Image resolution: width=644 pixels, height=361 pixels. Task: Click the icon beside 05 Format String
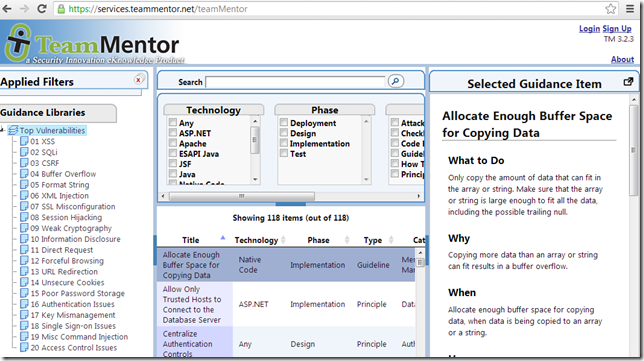point(24,185)
